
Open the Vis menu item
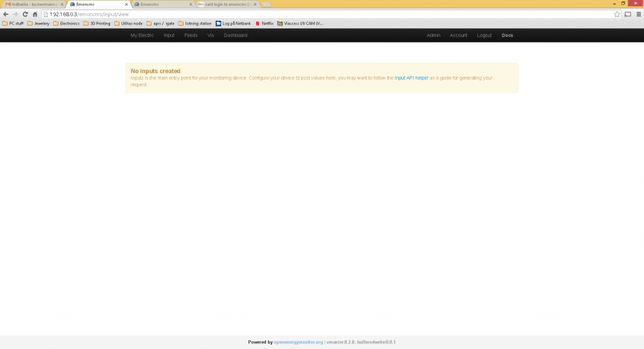(211, 35)
